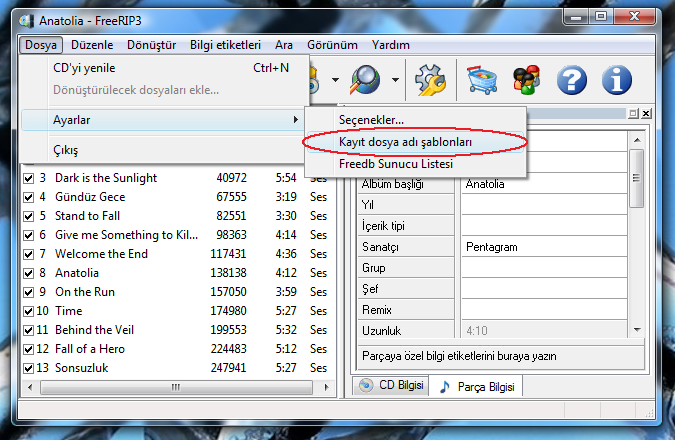Toggle checkbox for On the Run
Image resolution: width=675 pixels, height=440 pixels.
tap(28, 292)
